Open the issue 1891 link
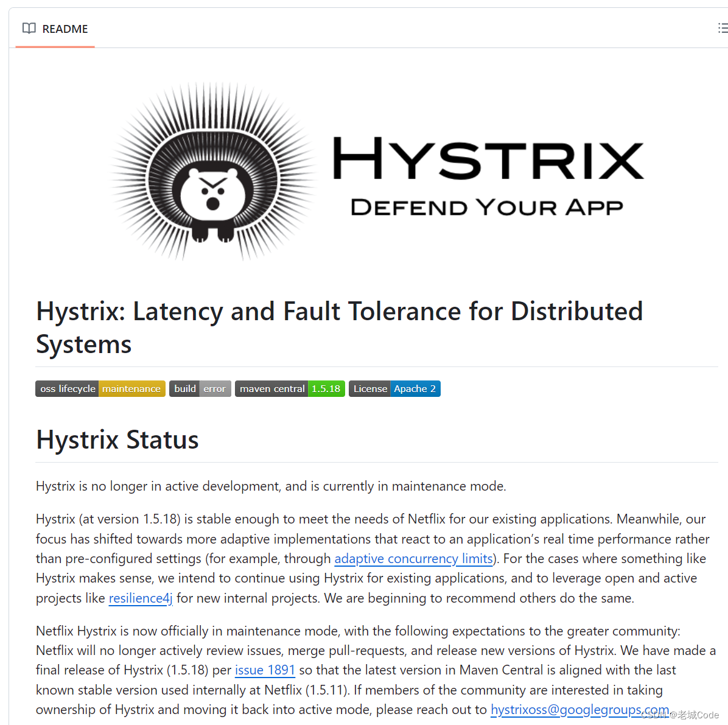Viewport: 728px width, 725px height. pos(265,670)
